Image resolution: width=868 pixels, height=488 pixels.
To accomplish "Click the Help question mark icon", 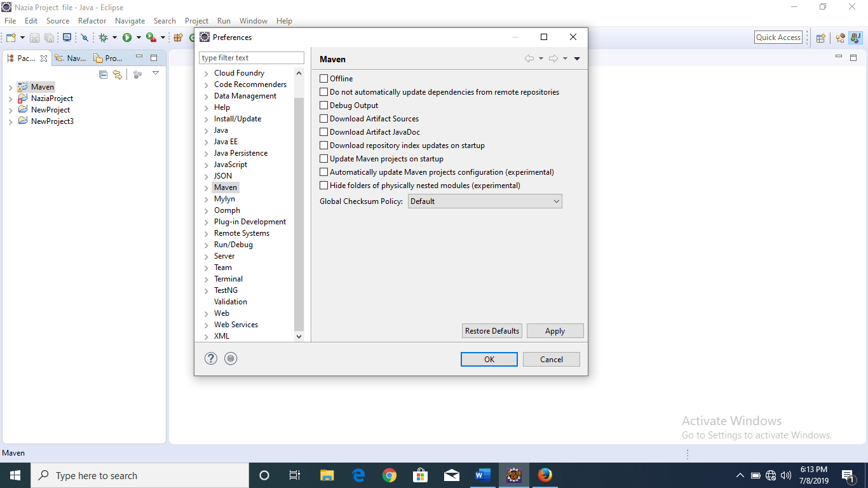I will (x=211, y=358).
